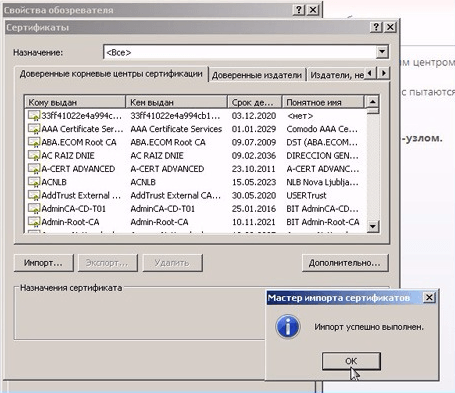Click the blue information icon in the import dialog
Image resolution: width=455 pixels, height=393 pixels.
point(287,327)
